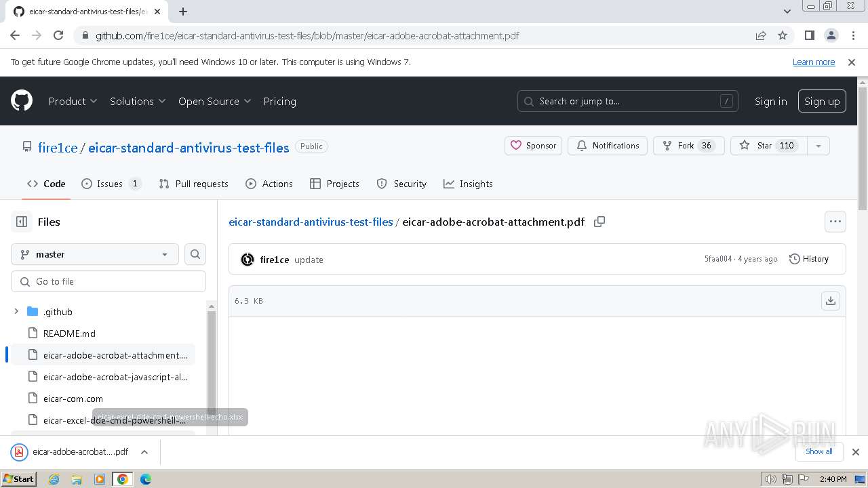
Task: Click the GitHub logo icon
Action: [22, 101]
